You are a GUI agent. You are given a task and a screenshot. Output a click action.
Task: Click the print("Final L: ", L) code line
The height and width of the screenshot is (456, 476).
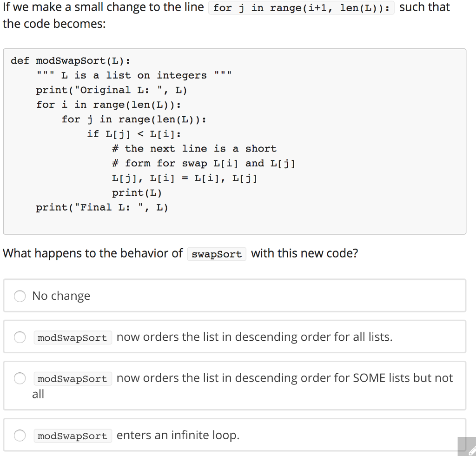pyautogui.click(x=102, y=207)
